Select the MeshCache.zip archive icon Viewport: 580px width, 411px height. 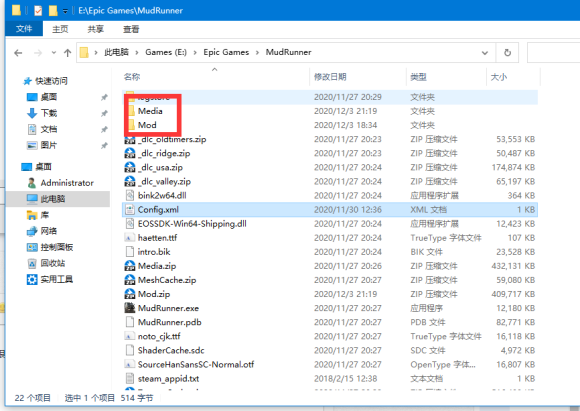[x=130, y=280]
